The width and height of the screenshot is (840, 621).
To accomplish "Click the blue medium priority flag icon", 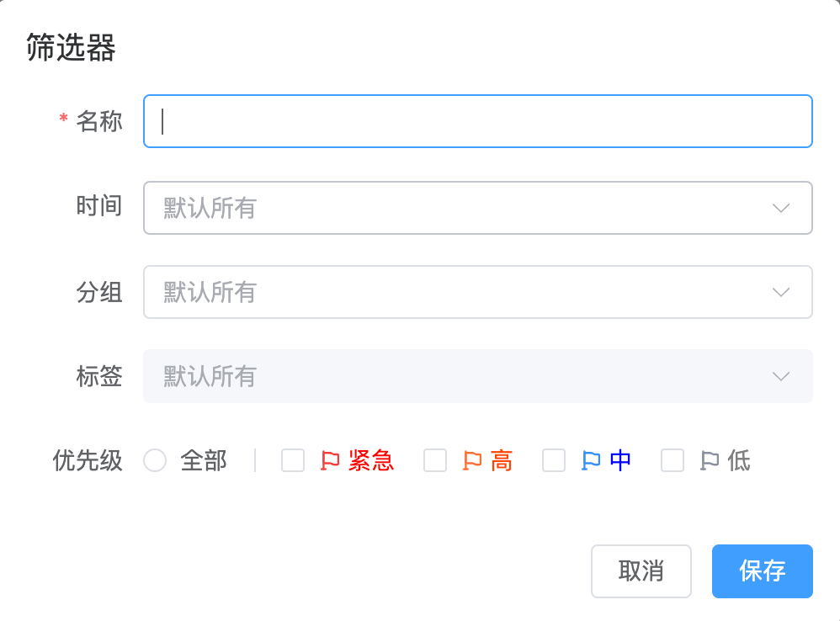I will click(x=591, y=460).
